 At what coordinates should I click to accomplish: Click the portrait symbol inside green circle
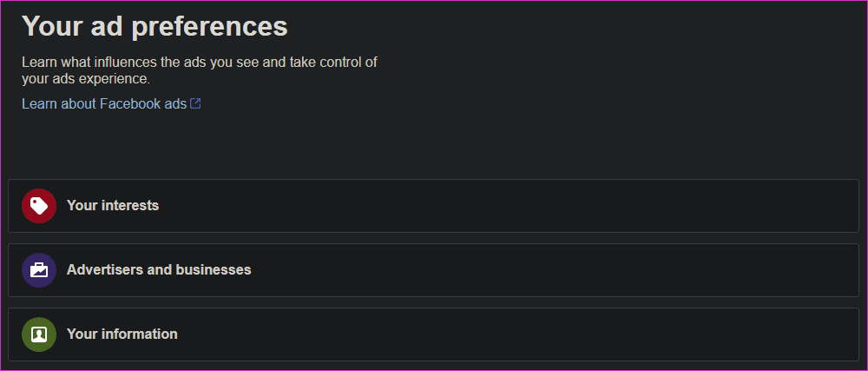click(39, 335)
